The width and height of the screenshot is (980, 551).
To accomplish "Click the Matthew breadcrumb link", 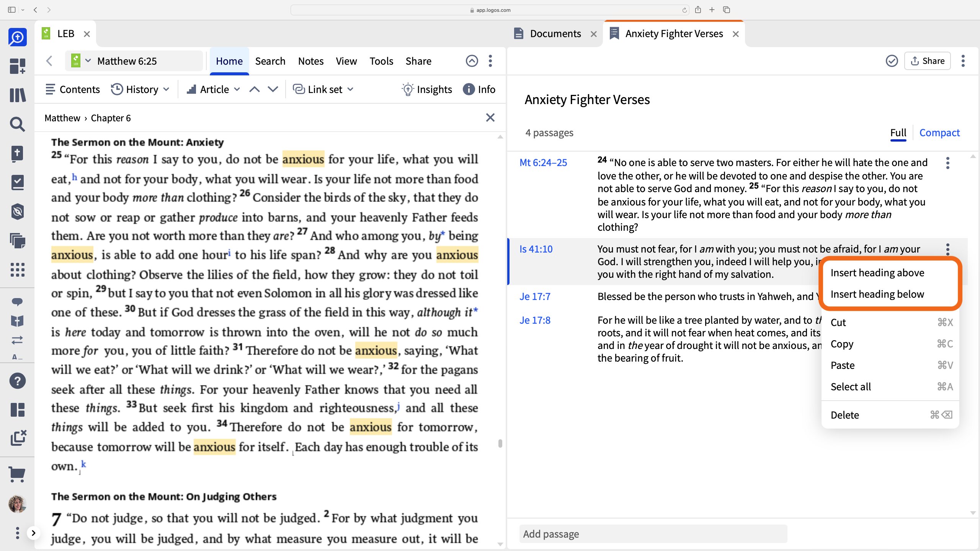I will point(62,118).
